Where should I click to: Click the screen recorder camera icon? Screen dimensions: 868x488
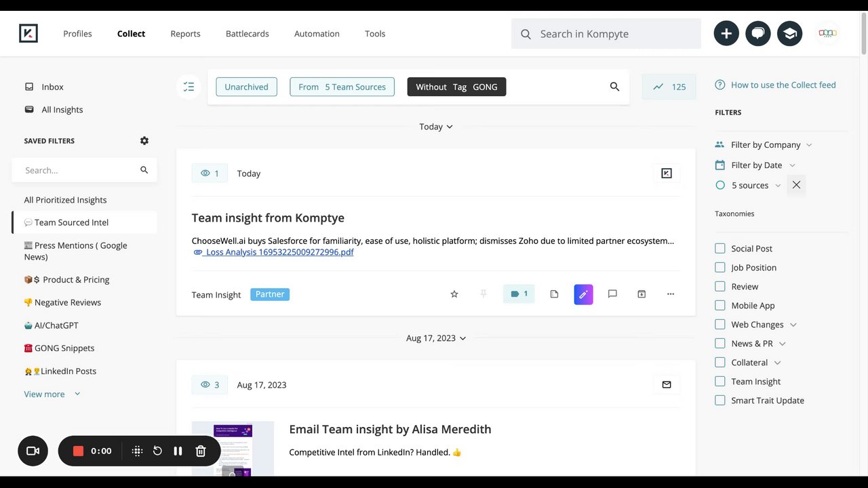[x=33, y=451]
